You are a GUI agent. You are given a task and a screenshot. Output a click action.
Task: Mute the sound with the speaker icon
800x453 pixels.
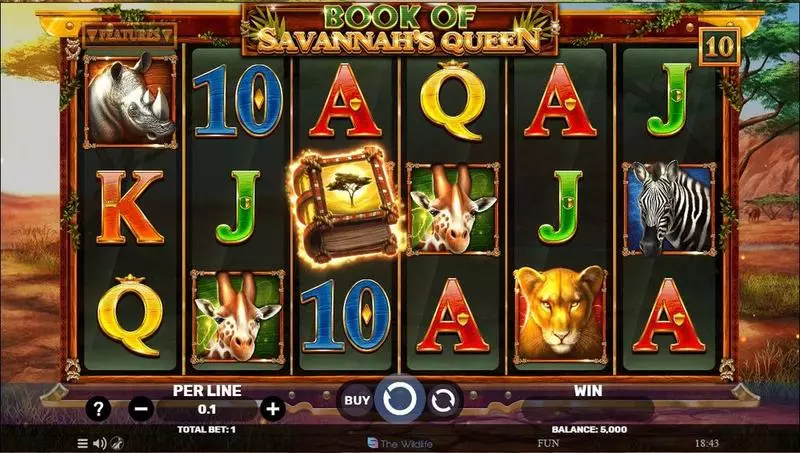[x=100, y=443]
